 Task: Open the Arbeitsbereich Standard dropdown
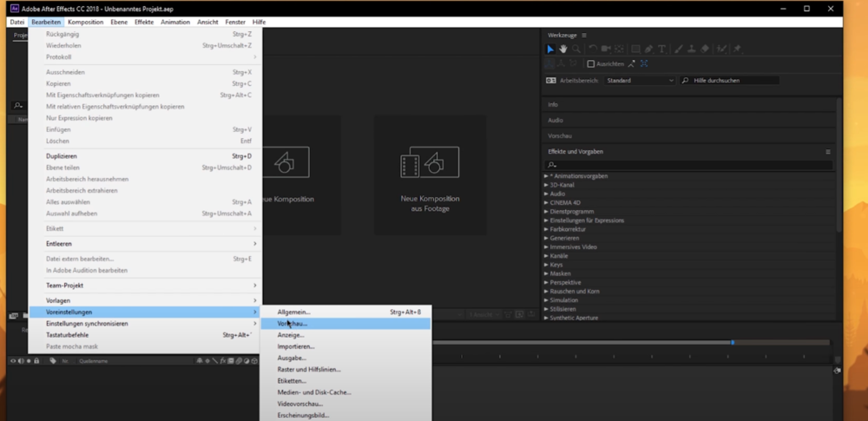(x=639, y=81)
